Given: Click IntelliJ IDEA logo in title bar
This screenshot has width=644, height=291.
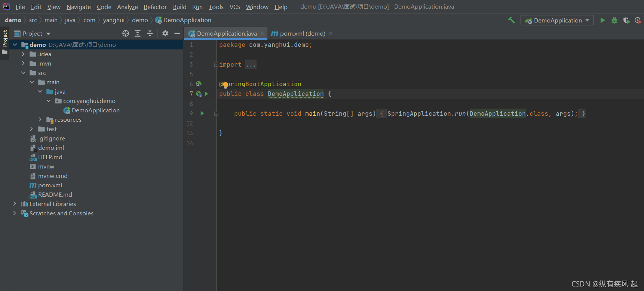Looking at the screenshot, I should (x=6, y=6).
